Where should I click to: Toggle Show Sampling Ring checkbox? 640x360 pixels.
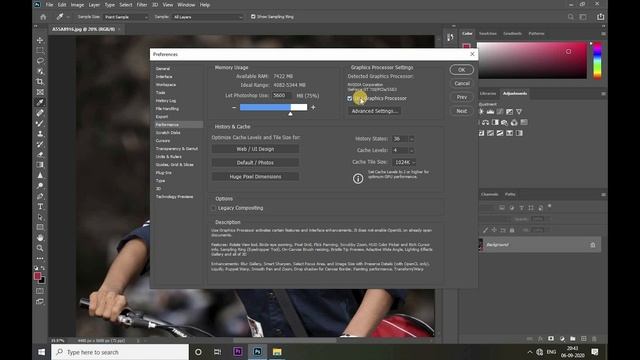coord(253,17)
